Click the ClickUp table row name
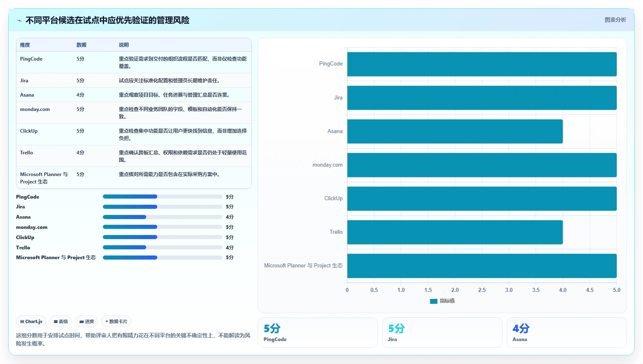 click(x=29, y=131)
